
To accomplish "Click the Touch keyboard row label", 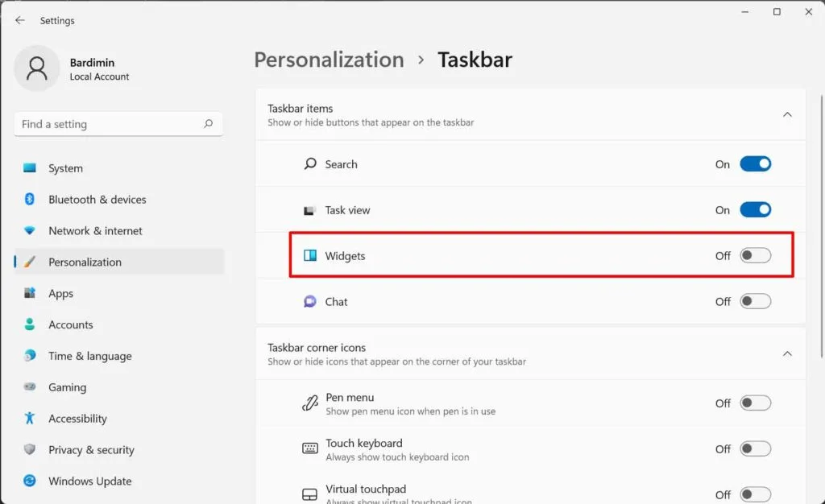I will point(364,443).
